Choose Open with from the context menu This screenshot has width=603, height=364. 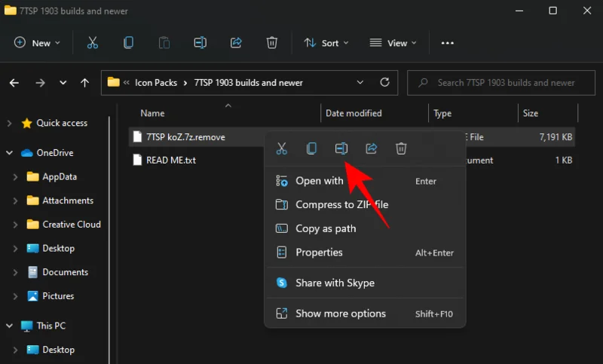point(365,181)
